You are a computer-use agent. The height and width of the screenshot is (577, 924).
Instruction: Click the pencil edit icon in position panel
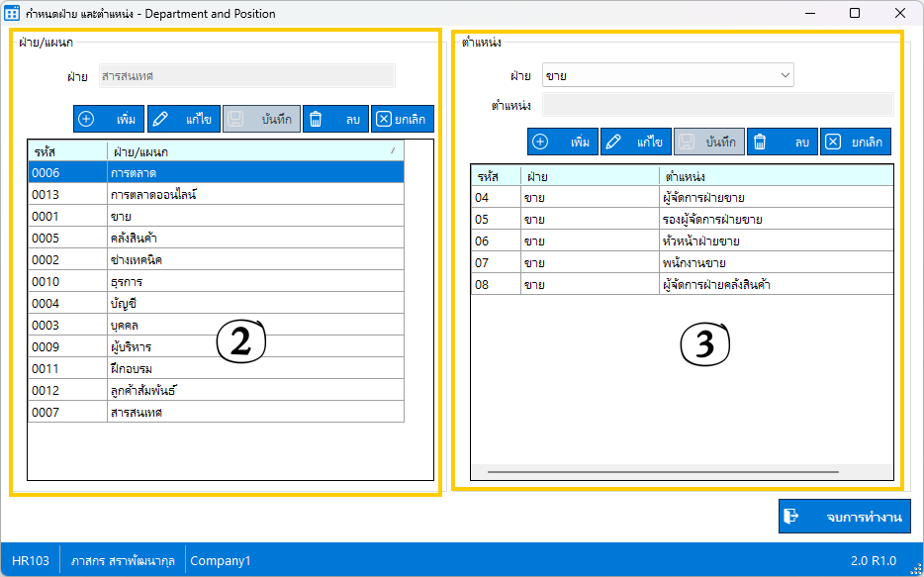click(x=612, y=142)
